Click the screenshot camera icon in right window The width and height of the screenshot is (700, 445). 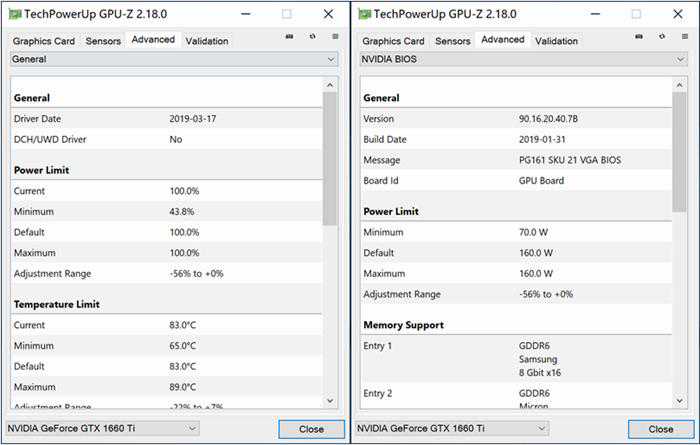[x=640, y=37]
